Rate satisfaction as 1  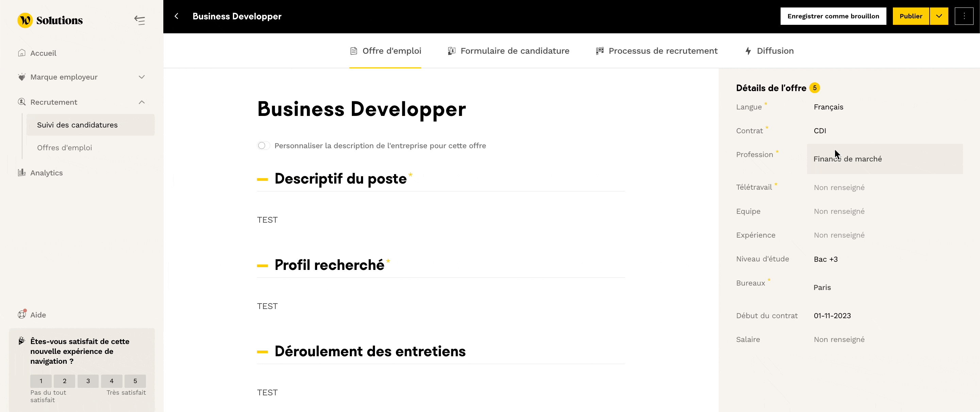41,381
